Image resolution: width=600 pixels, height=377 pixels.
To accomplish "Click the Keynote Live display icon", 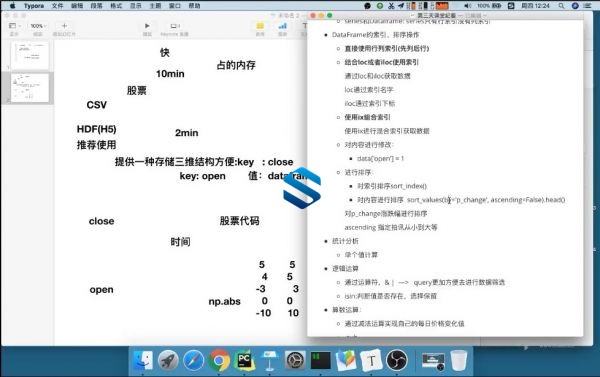I will click(x=175, y=26).
